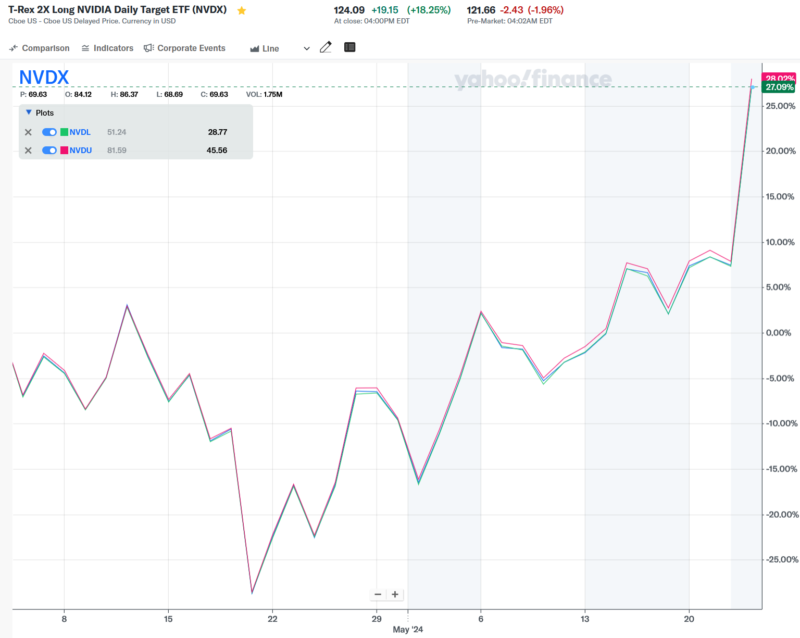Click the pink NVDU color swatch
Image resolution: width=800 pixels, height=638 pixels.
tap(64, 150)
